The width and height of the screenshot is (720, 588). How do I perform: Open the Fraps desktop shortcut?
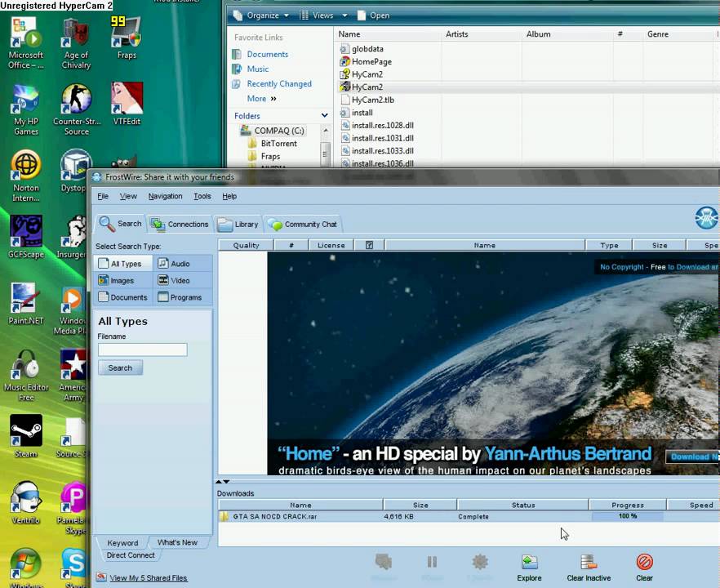click(127, 38)
